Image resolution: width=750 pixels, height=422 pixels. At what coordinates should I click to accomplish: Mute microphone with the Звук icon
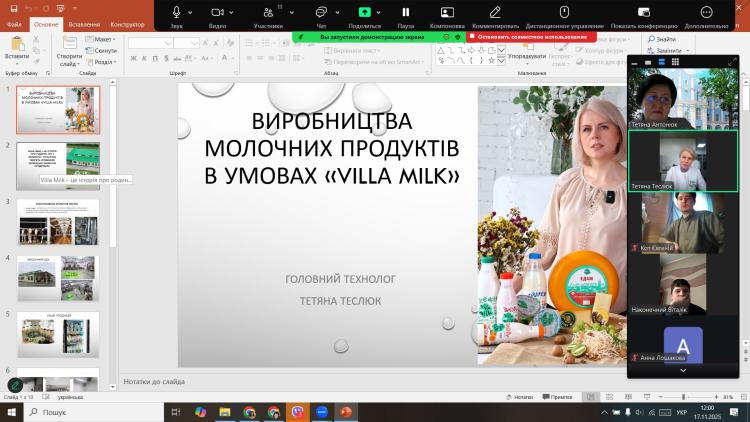(x=176, y=12)
